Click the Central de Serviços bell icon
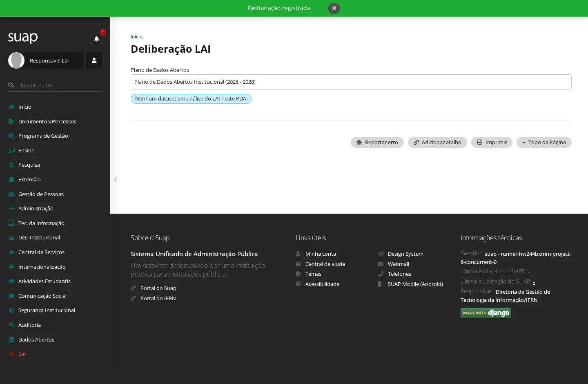The width and height of the screenshot is (588, 384). pyautogui.click(x=11, y=252)
